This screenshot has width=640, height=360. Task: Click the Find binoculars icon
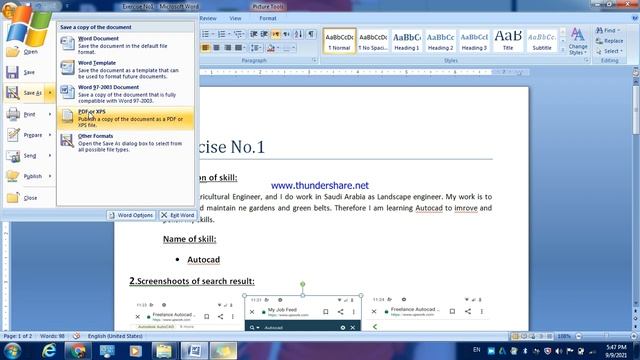(599, 30)
